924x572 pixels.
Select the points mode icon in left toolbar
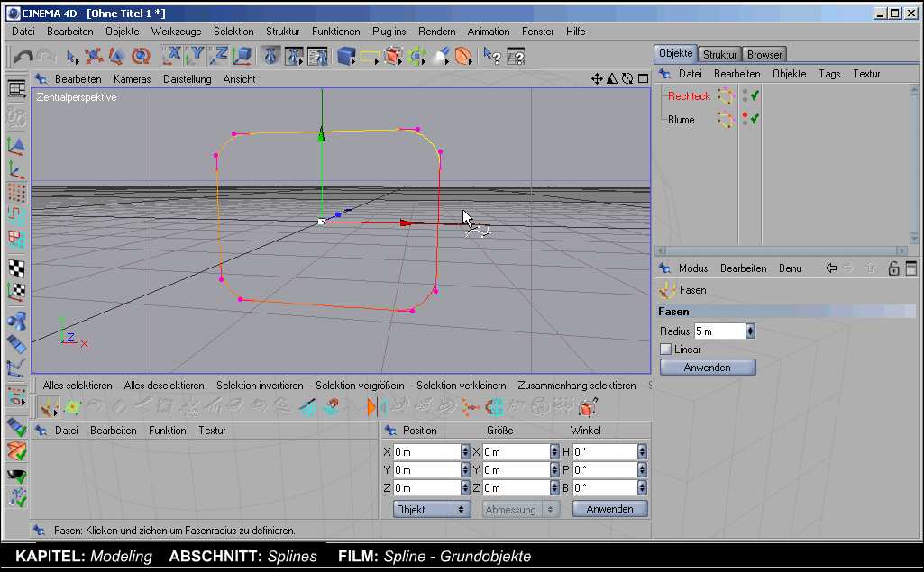pos(16,193)
